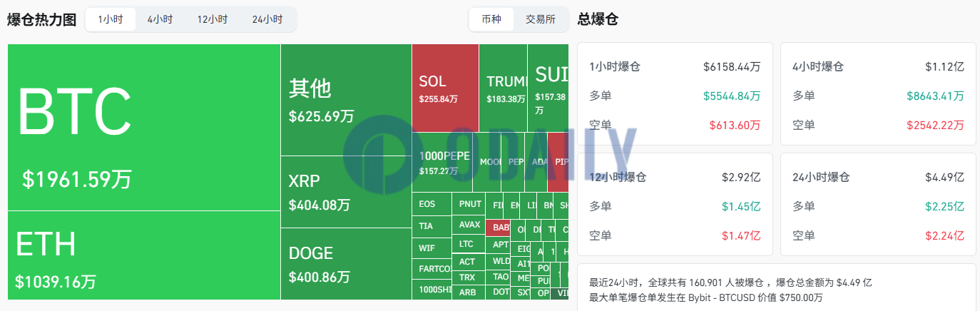Image resolution: width=980 pixels, height=311 pixels.
Task: Click the short value $613.60万
Action: pyautogui.click(x=735, y=125)
